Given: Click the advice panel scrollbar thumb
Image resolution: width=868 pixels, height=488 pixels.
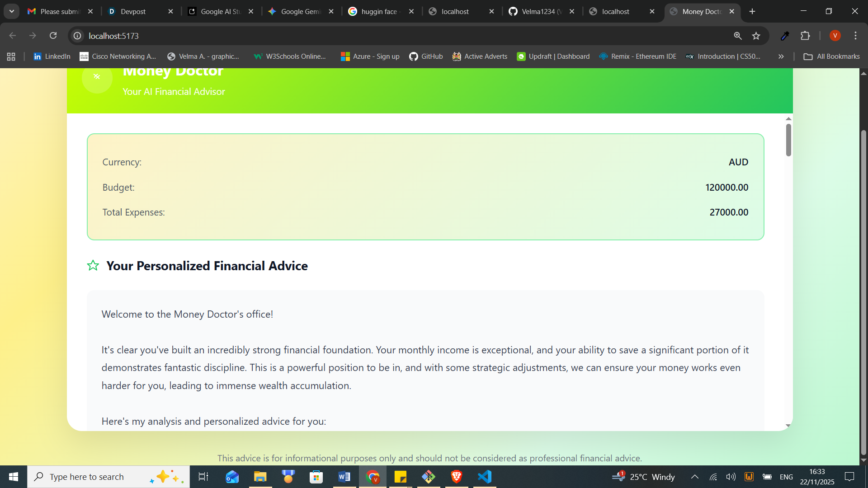Looking at the screenshot, I should click(x=788, y=140).
